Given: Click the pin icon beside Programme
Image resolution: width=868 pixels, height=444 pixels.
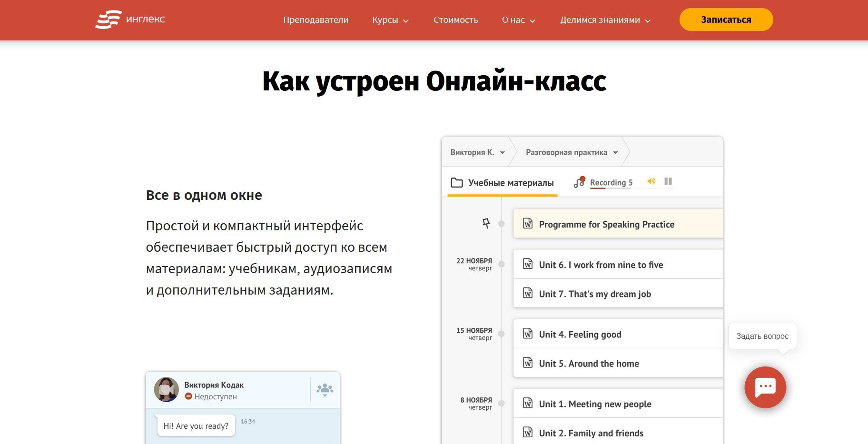Looking at the screenshot, I should [x=486, y=223].
